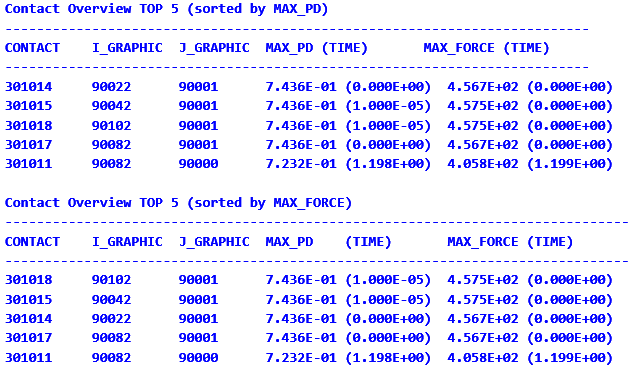Viewport: 638px width, 368px height.
Task: Click value 7.232E-01 in the MAX_PD-sorted table
Action: [301, 164]
